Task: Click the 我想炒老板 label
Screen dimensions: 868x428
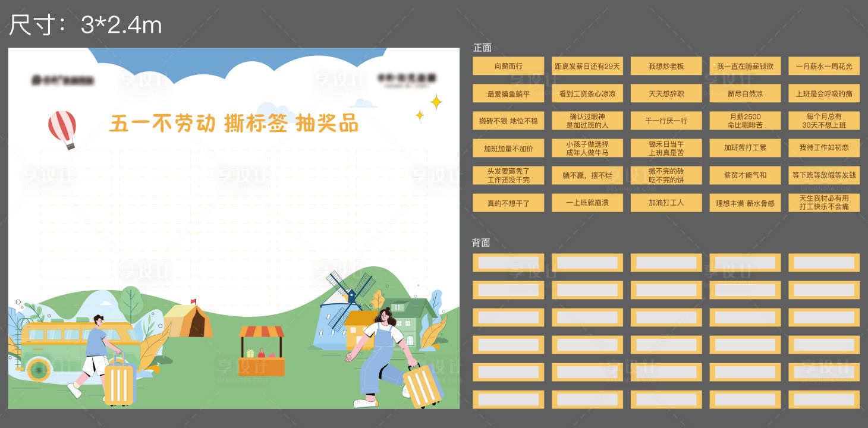Action: point(666,66)
